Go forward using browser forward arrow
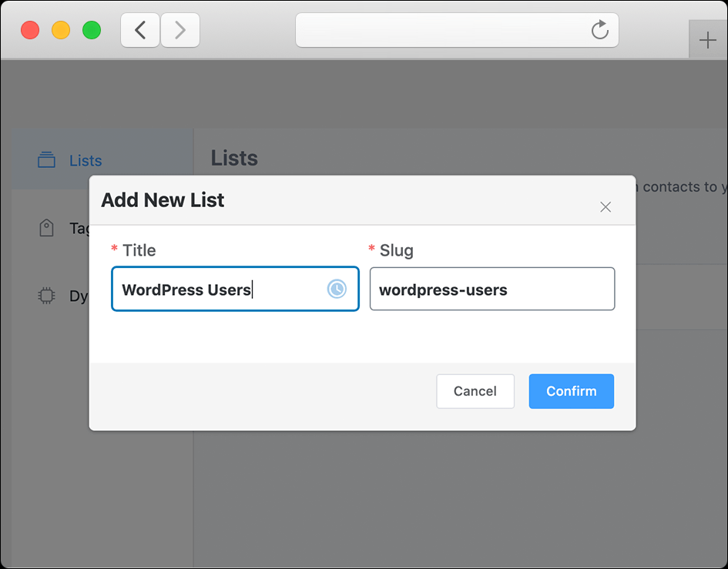Image resolution: width=728 pixels, height=569 pixels. [180, 30]
